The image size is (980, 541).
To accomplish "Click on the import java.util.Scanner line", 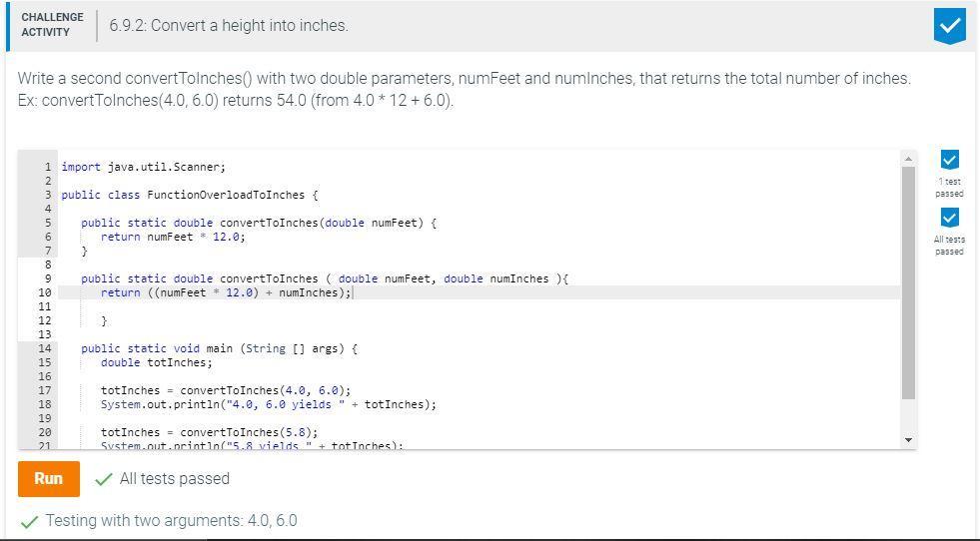I will tap(143, 167).
